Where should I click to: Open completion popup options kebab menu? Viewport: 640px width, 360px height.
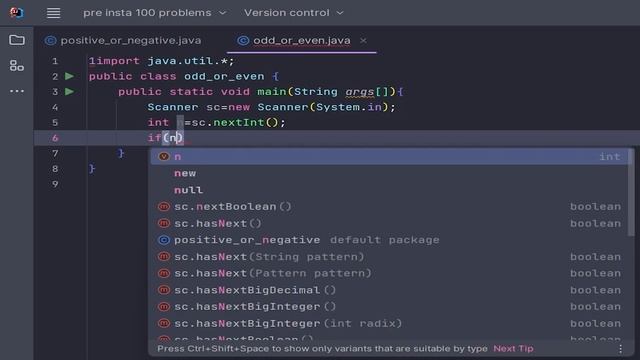pos(620,349)
